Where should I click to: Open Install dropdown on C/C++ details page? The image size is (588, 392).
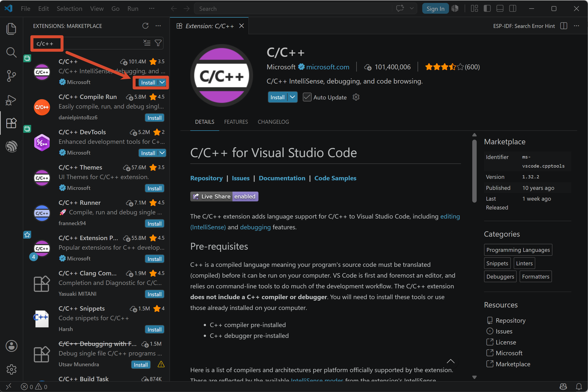[292, 97]
